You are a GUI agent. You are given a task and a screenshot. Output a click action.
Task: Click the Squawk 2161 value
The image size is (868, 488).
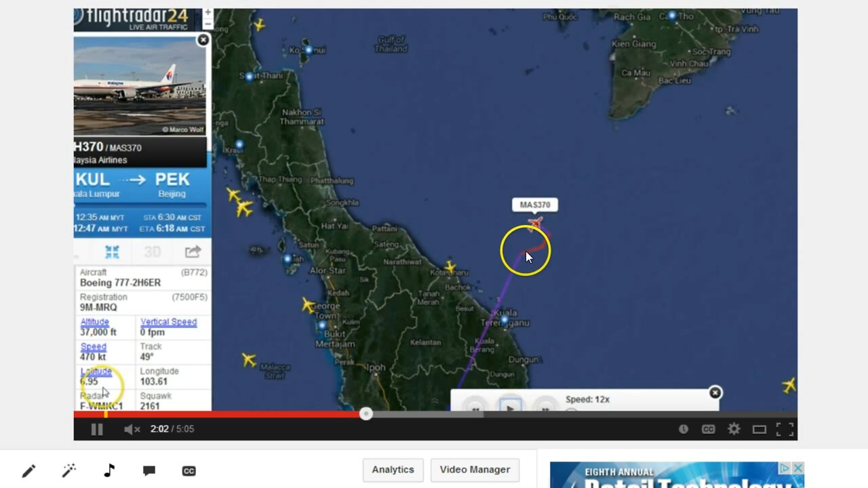[150, 406]
